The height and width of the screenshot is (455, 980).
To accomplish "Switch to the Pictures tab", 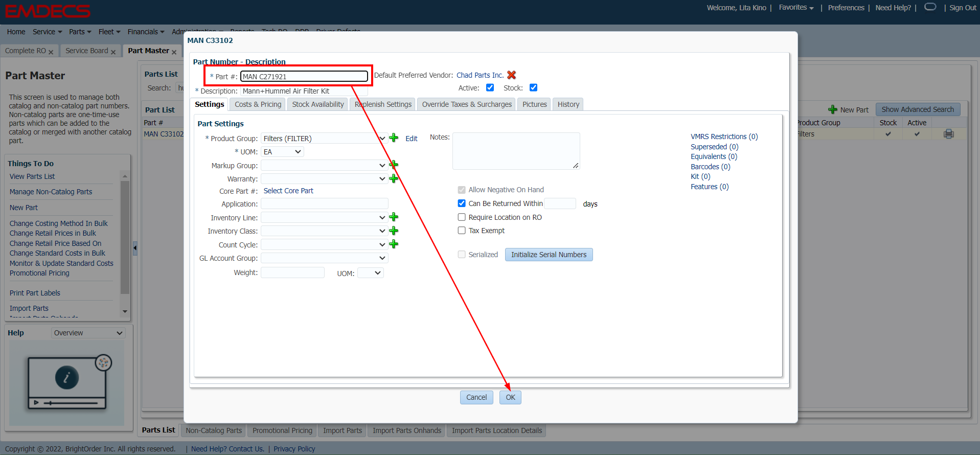I will 534,104.
